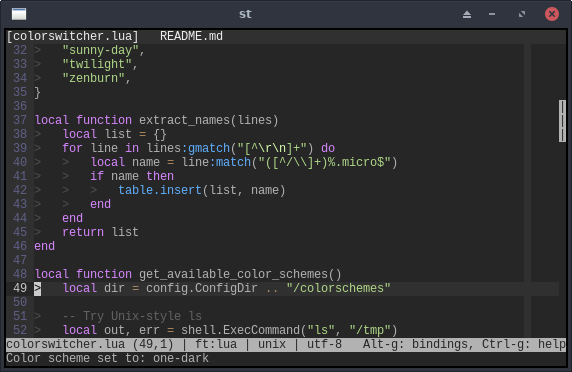Image resolution: width=572 pixels, height=372 pixels.
Task: Click the "twilight" string
Action: (97, 64)
